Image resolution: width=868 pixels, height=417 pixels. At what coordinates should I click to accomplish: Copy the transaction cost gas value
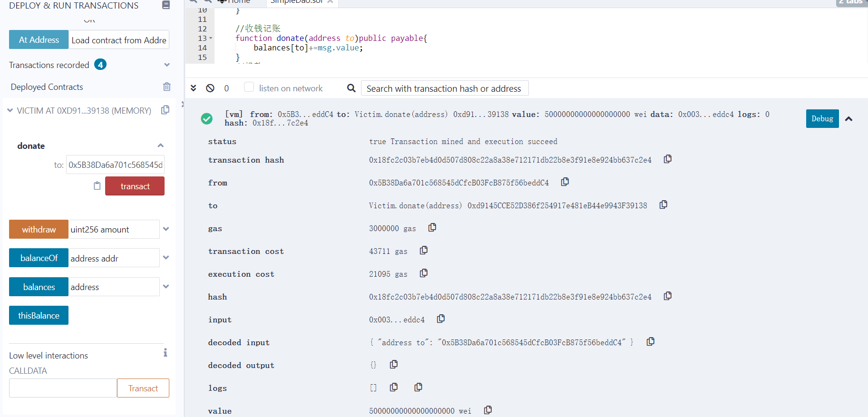click(423, 251)
